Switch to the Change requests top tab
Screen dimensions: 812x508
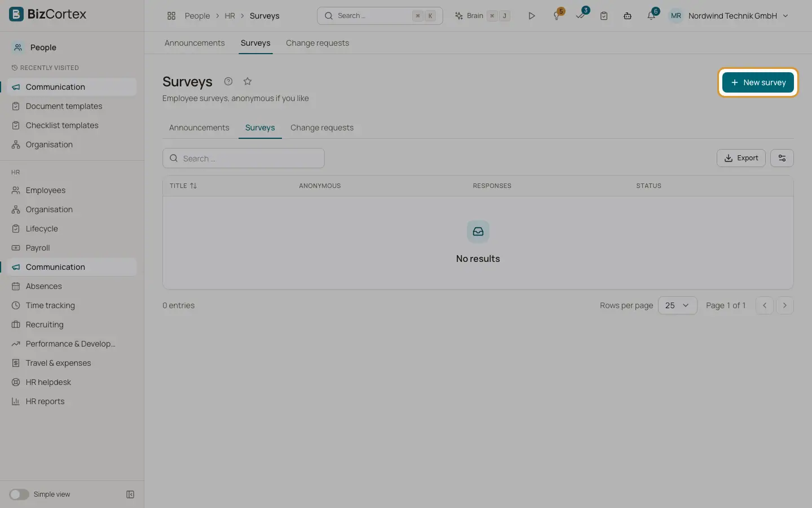[317, 43]
